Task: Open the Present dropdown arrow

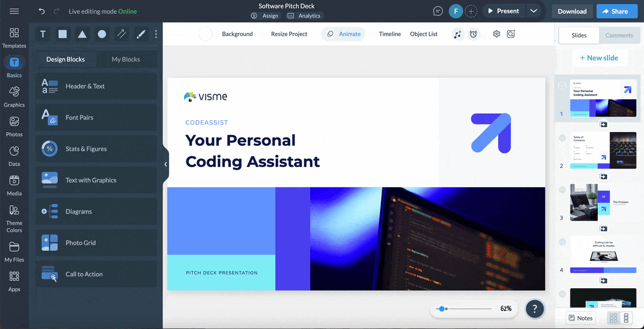Action: 533,10
